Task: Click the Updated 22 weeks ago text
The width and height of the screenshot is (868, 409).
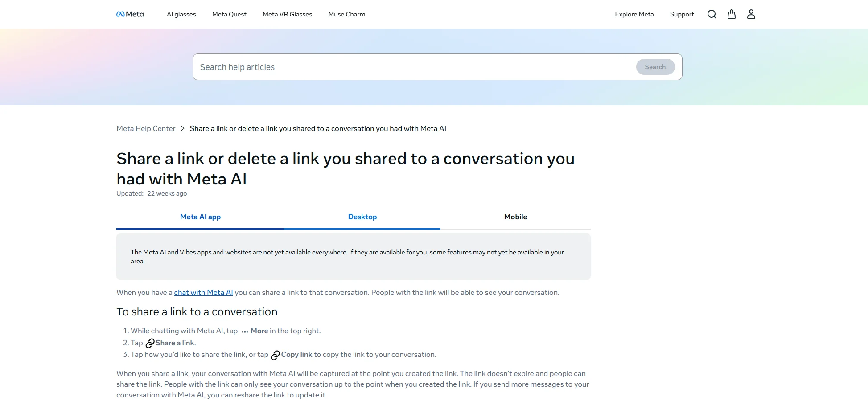Action: (152, 193)
